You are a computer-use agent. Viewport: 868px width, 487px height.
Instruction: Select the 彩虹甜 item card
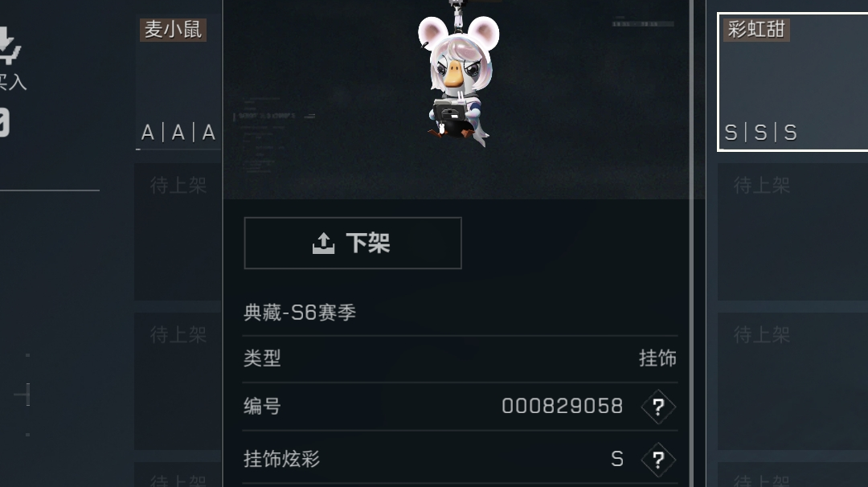(x=792, y=82)
